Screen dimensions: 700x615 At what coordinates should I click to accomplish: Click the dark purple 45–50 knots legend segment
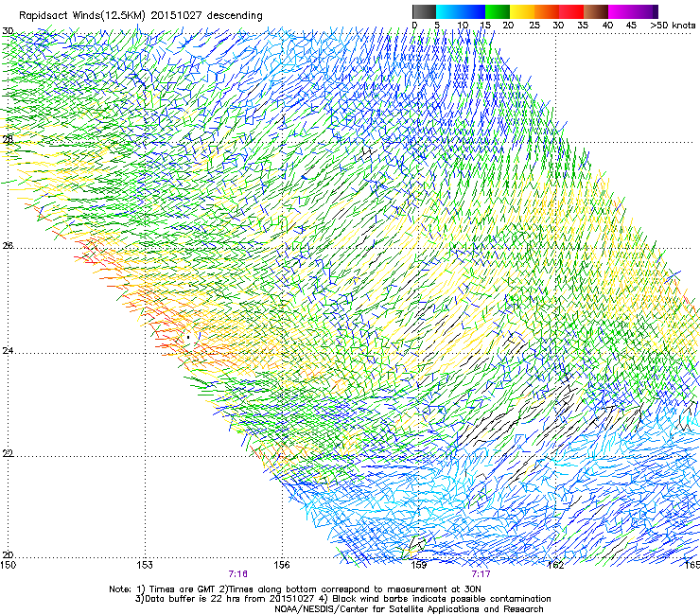pos(645,11)
